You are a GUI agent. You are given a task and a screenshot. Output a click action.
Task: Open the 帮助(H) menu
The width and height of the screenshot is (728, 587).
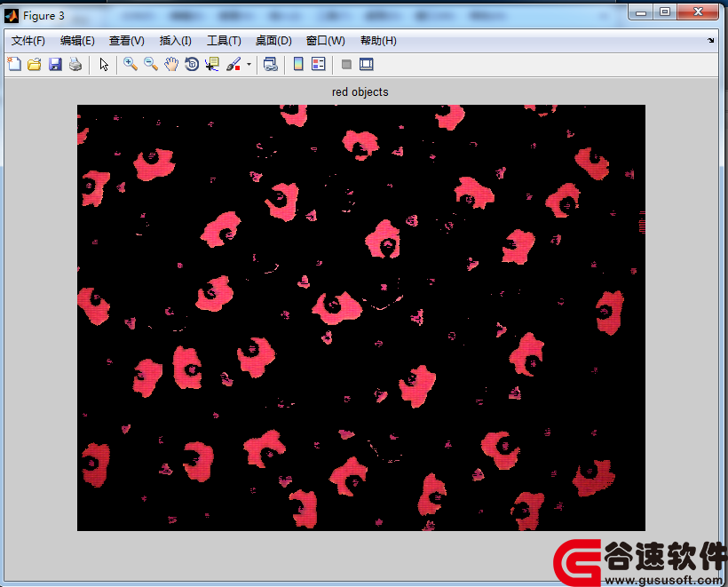(378, 41)
